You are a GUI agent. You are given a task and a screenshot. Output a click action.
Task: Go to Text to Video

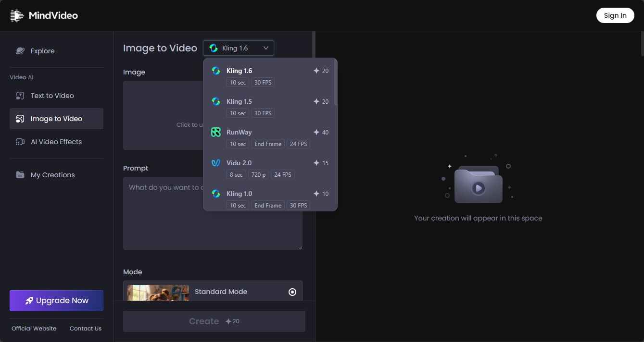coord(56,96)
